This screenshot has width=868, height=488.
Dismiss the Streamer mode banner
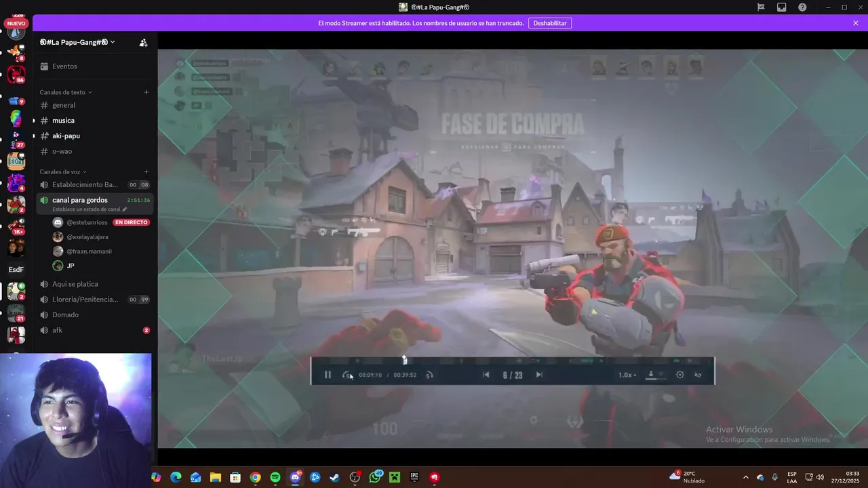click(856, 23)
